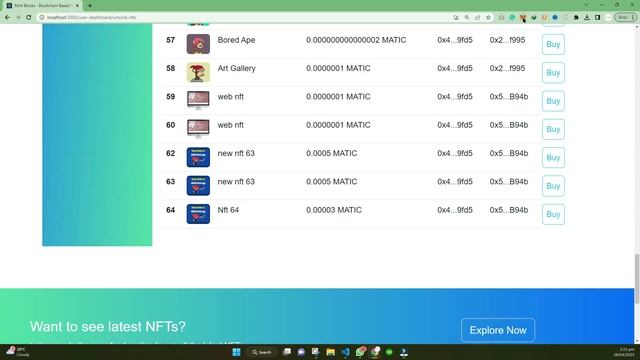Screen dimensions: 640x360
Task: Open the browser downloads icon
Action: pos(587,18)
